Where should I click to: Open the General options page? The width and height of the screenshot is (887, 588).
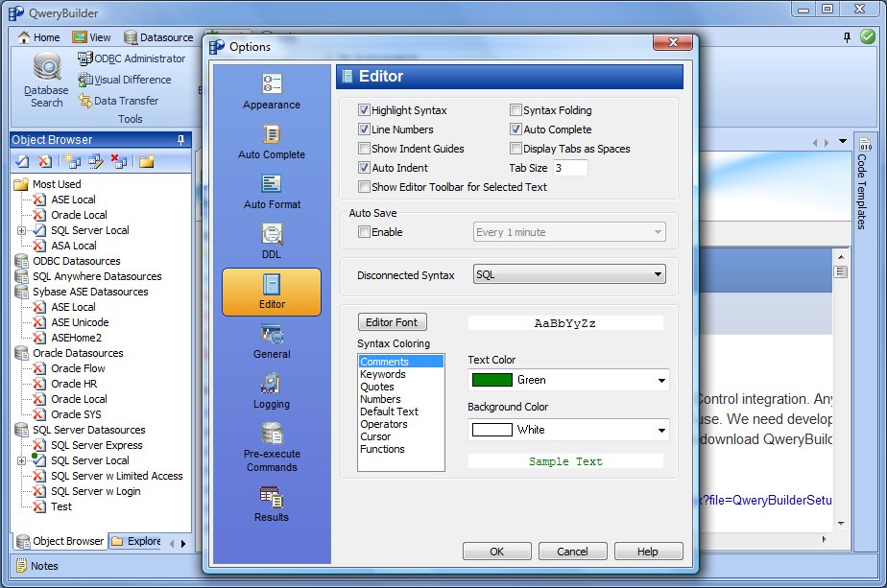coord(272,341)
